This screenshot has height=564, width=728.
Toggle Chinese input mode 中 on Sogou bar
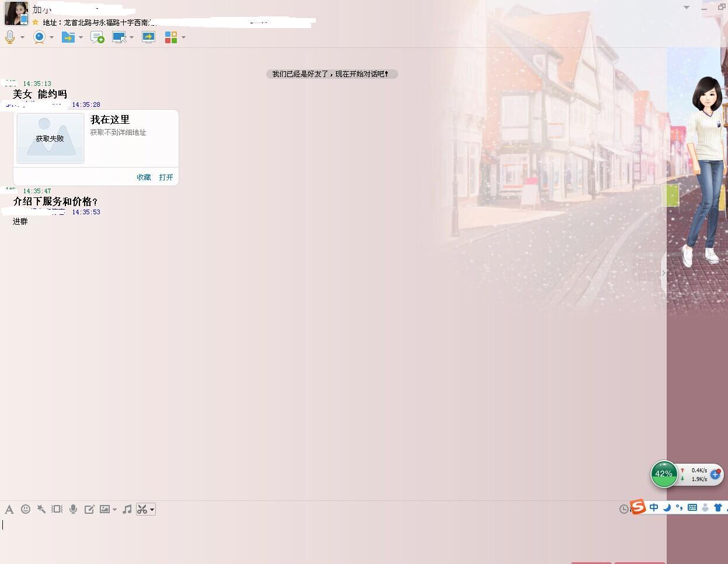(x=654, y=507)
